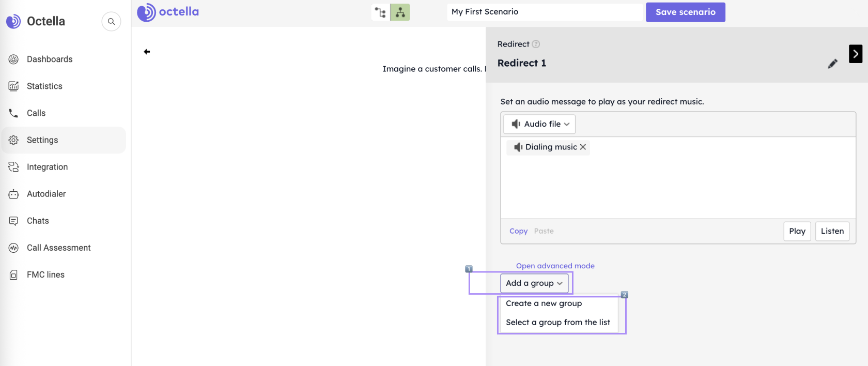Click the Chats speech bubble icon
Screen dimensions: 868x366
pos(13,221)
